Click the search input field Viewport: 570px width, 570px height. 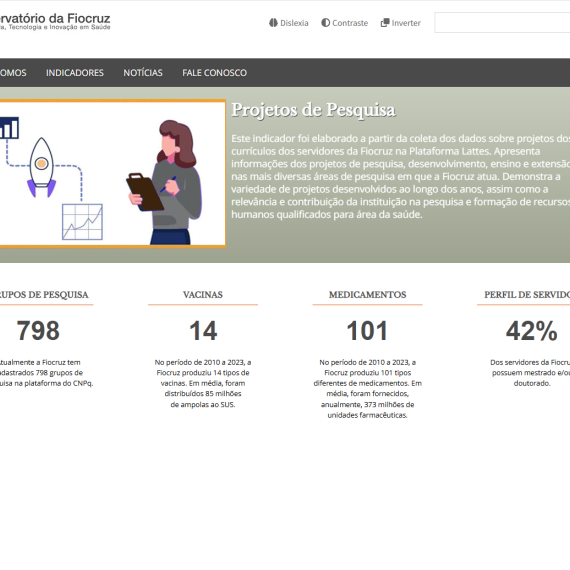click(x=502, y=23)
